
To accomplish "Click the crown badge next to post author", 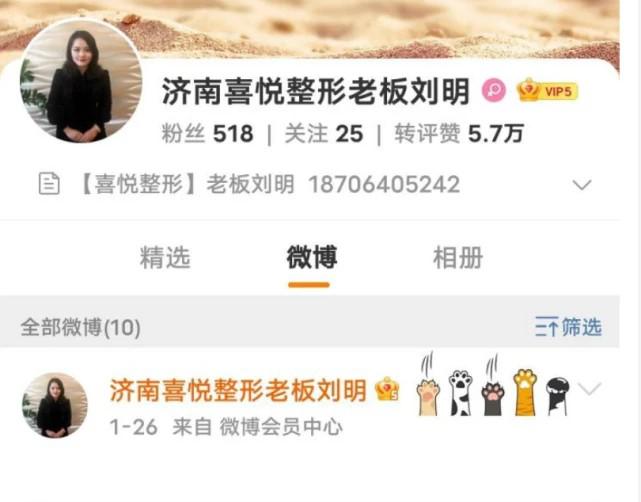I will pyautogui.click(x=387, y=389).
